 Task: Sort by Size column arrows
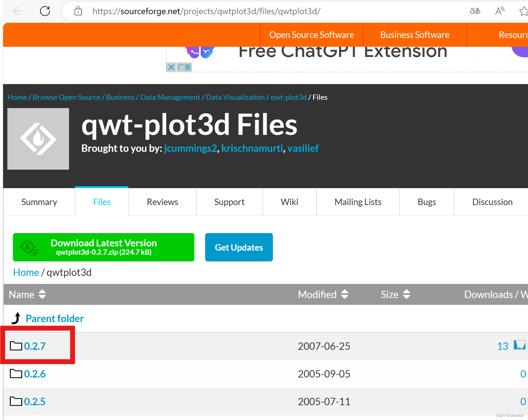click(407, 294)
